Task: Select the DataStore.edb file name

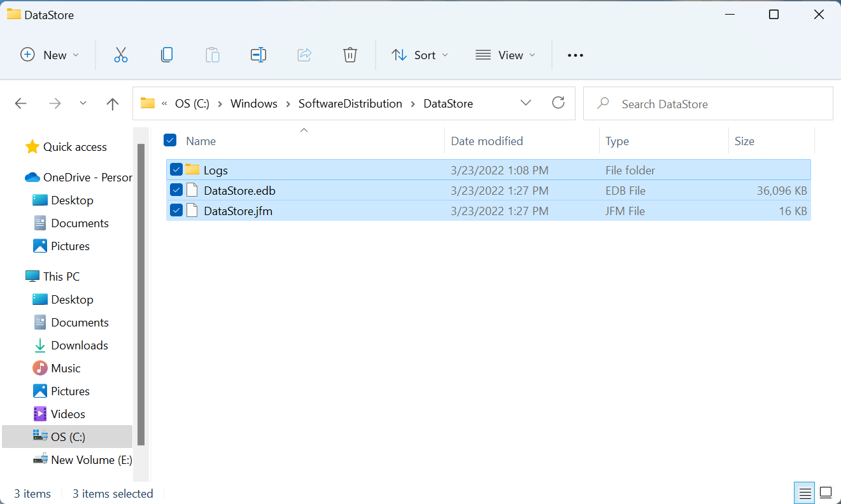Action: tap(239, 191)
